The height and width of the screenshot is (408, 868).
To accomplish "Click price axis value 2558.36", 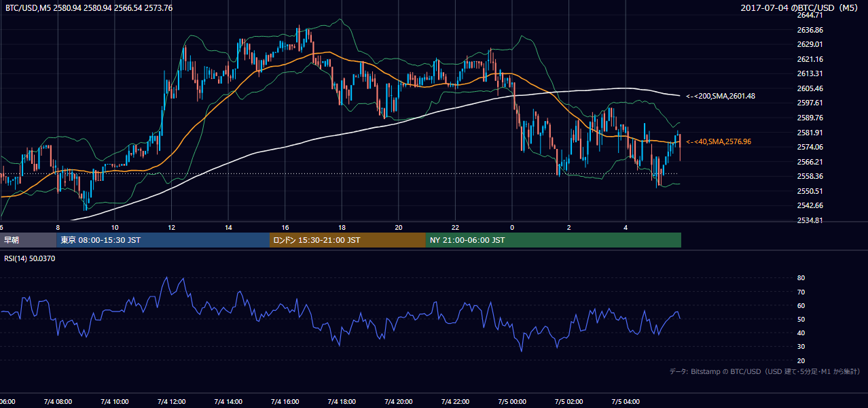I will [x=810, y=176].
